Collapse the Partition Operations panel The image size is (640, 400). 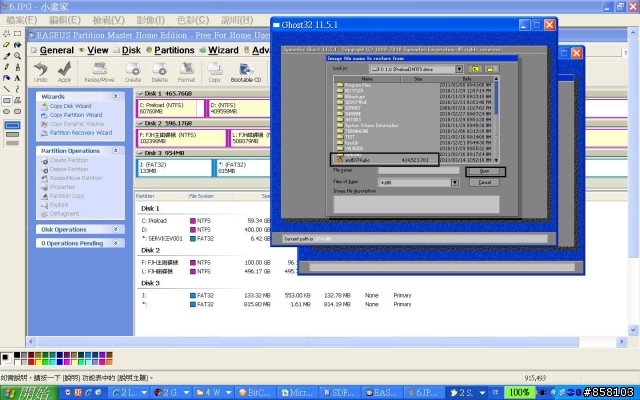click(x=116, y=151)
